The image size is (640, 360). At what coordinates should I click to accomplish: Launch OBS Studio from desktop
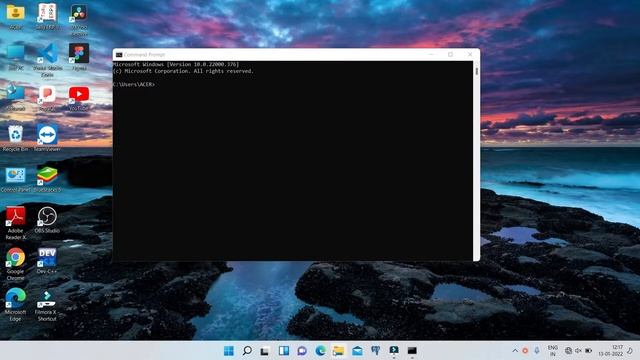click(x=47, y=220)
